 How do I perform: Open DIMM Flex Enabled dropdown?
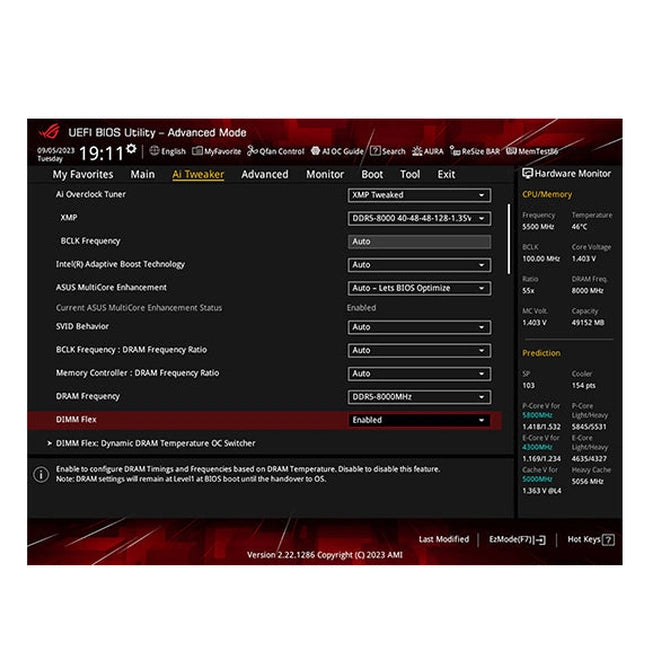click(420, 420)
